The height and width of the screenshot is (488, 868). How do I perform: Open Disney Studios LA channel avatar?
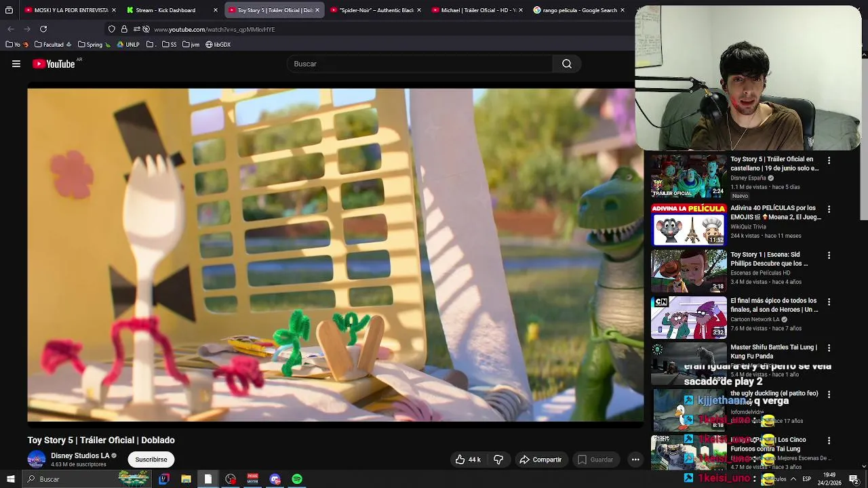pos(37,460)
